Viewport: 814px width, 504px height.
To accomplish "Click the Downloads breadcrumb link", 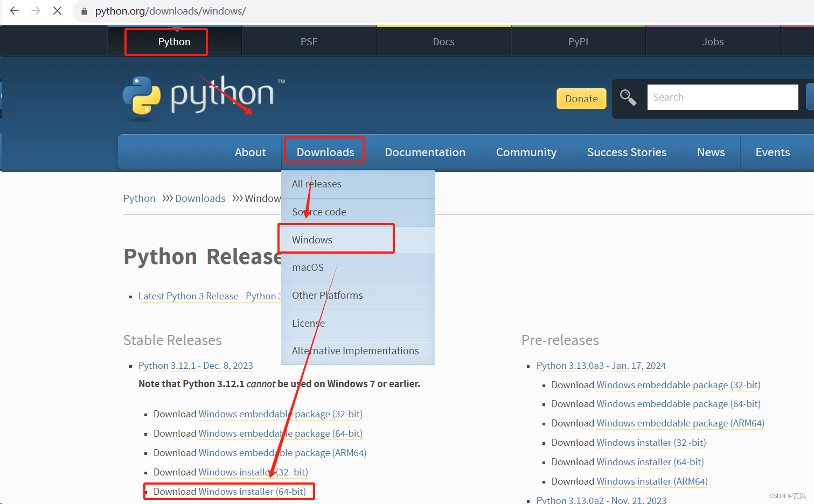I will click(x=200, y=198).
